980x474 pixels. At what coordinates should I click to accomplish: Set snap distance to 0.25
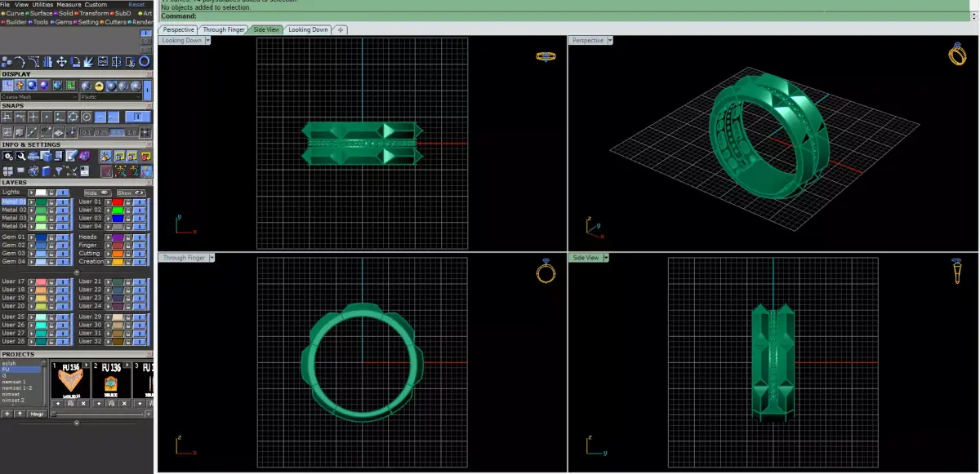101,132
